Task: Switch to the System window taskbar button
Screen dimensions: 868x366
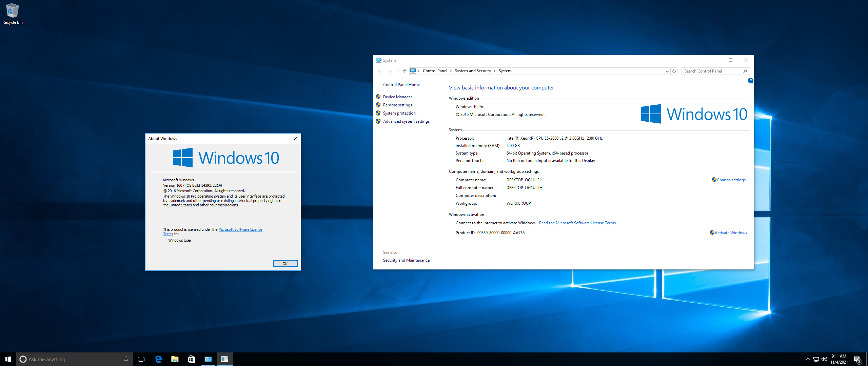Action: tap(208, 359)
